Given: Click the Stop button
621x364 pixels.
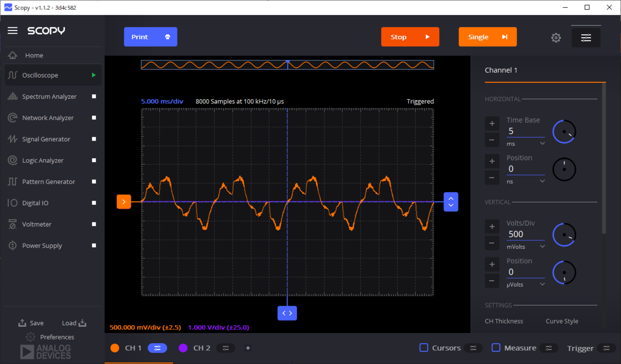Looking at the screenshot, I should coord(410,37).
